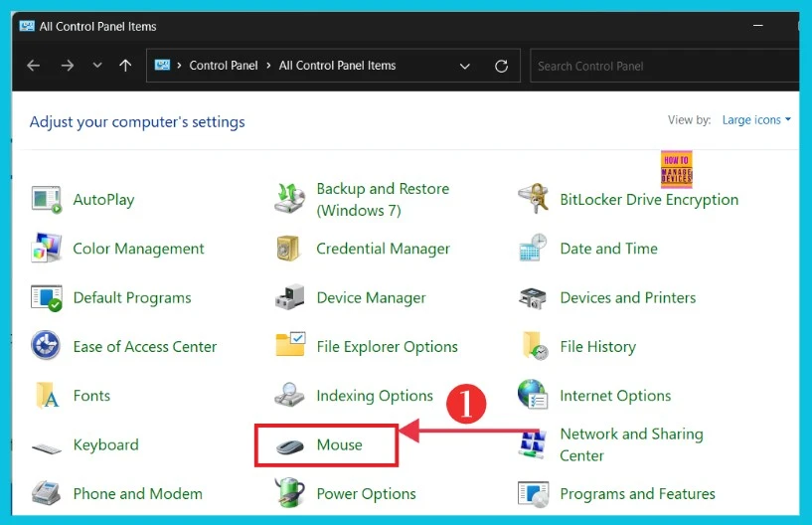Open the Keyboard icon
This screenshot has width=812, height=525.
pos(47,447)
